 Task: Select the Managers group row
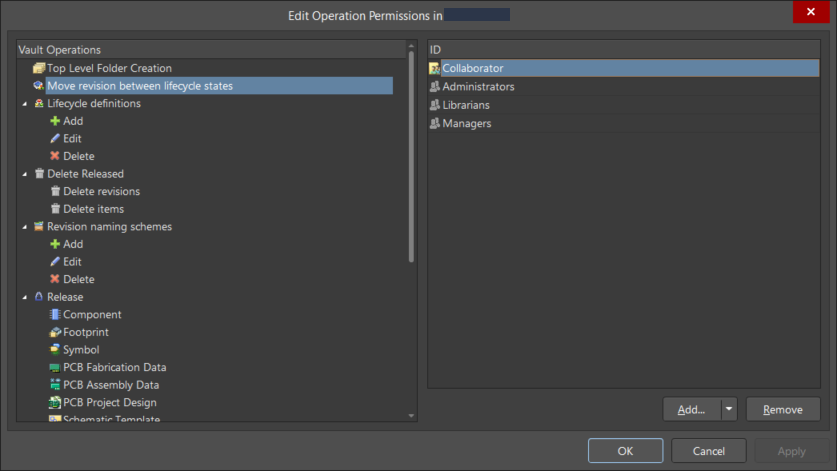point(466,123)
